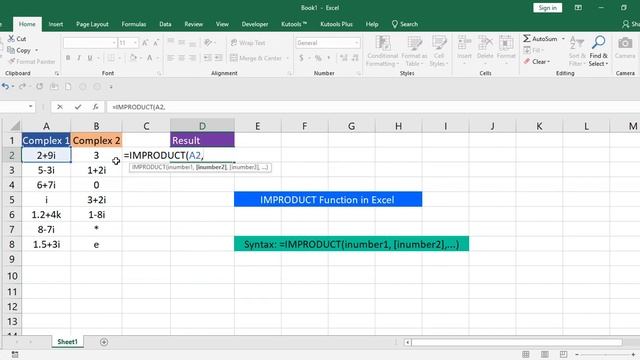Open the Insert ribbon tab

56,24
